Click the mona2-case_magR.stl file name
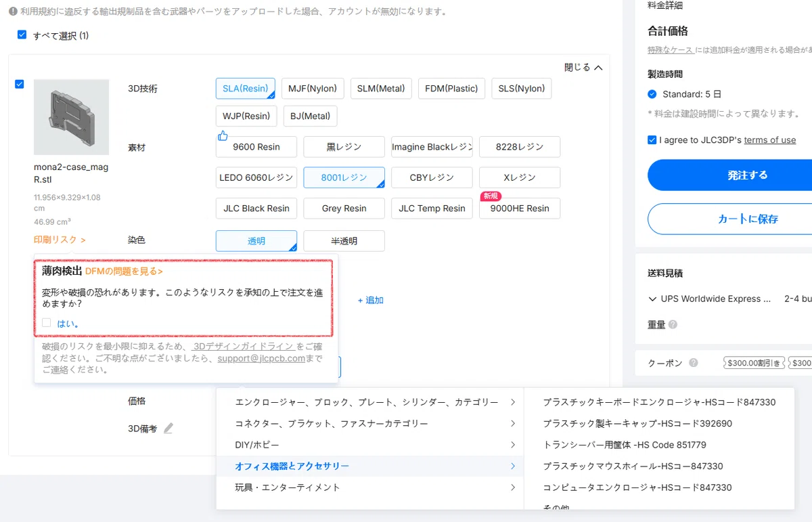The height and width of the screenshot is (522, 812). pyautogui.click(x=71, y=173)
